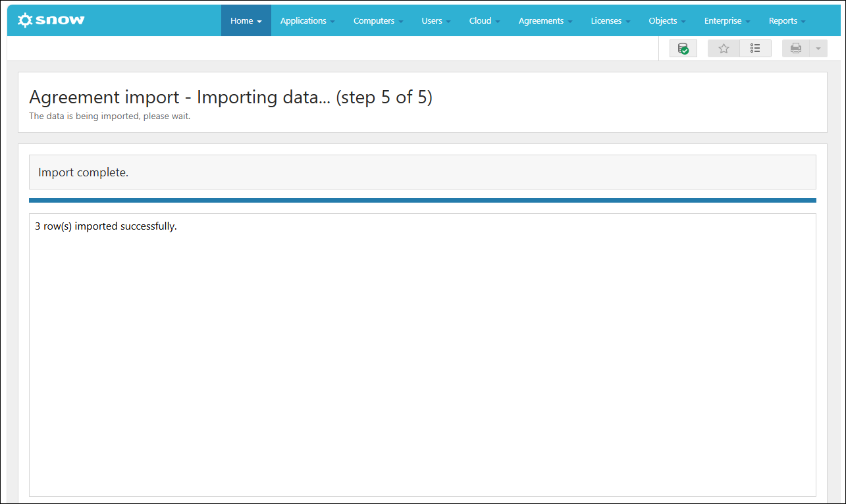Click the Snow logo
The image size is (846, 504).
tap(51, 20)
